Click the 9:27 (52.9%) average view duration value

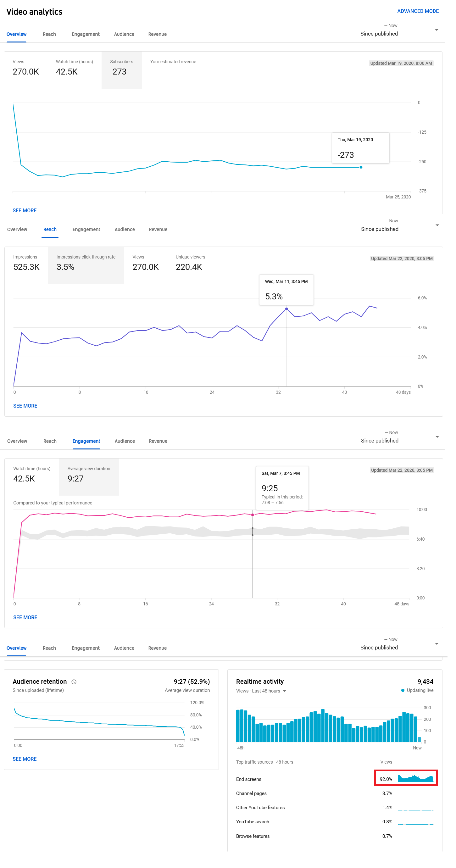point(192,682)
